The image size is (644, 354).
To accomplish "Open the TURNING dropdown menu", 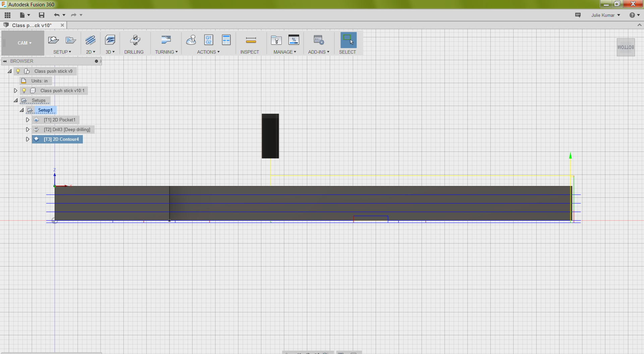I will [166, 52].
